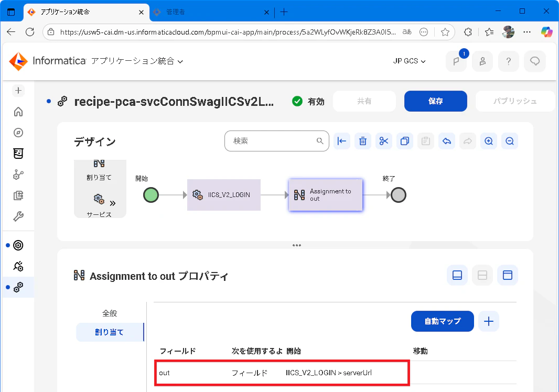Open new browser tab plus button
Viewport: 559px width, 392px height.
point(284,12)
